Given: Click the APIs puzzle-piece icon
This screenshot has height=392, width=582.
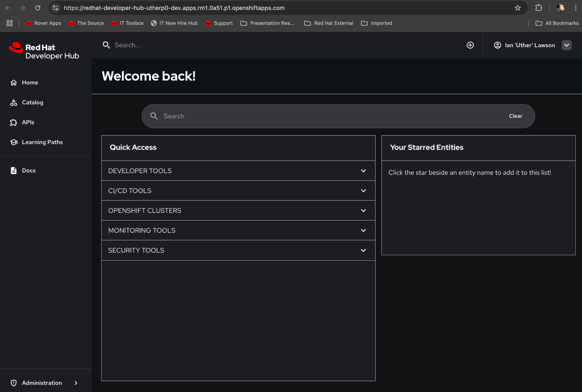Looking at the screenshot, I should click(x=14, y=122).
